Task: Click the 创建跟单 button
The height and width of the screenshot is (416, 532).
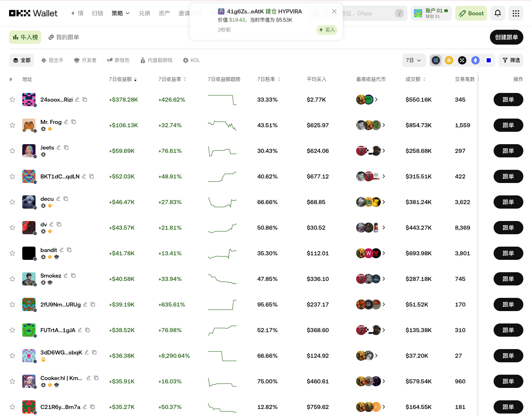Action: coord(506,37)
